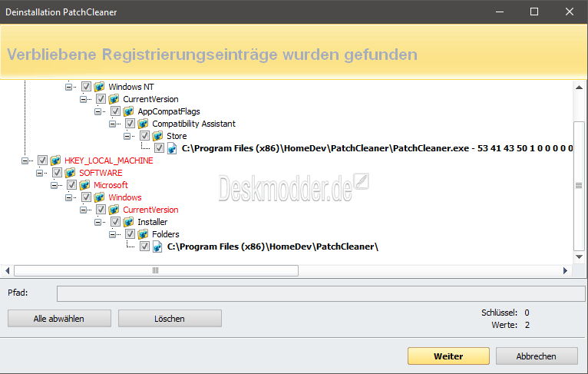Select the HKEY_LOCAL_MACHINE label
Screen dimensions: 588x374
pyautogui.click(x=109, y=161)
